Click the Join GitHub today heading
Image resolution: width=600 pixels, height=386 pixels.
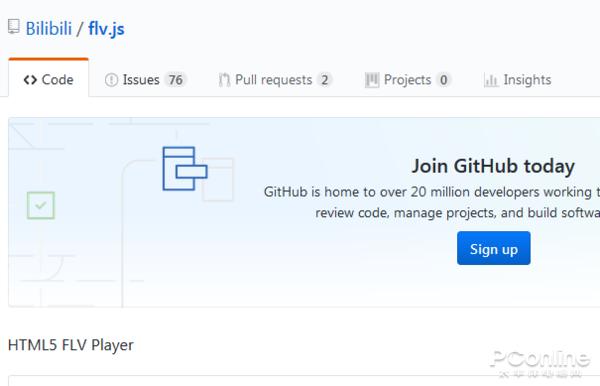coord(493,166)
